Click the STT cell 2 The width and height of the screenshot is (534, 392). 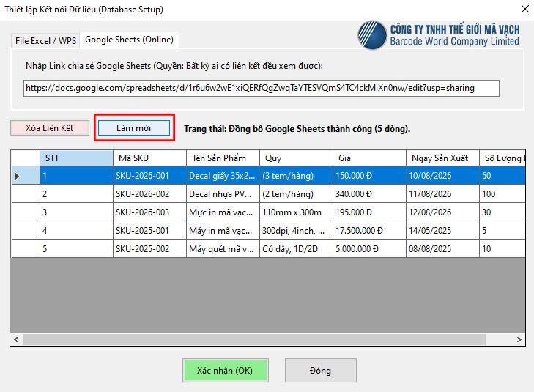click(76, 194)
